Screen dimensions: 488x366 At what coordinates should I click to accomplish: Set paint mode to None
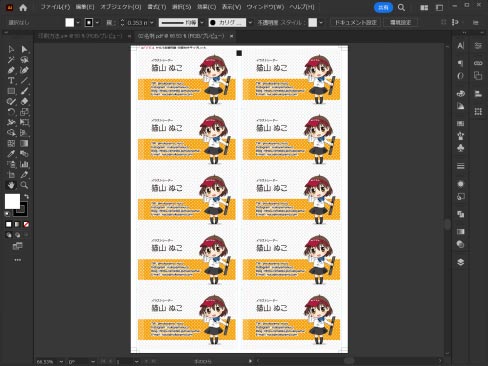coord(26,224)
